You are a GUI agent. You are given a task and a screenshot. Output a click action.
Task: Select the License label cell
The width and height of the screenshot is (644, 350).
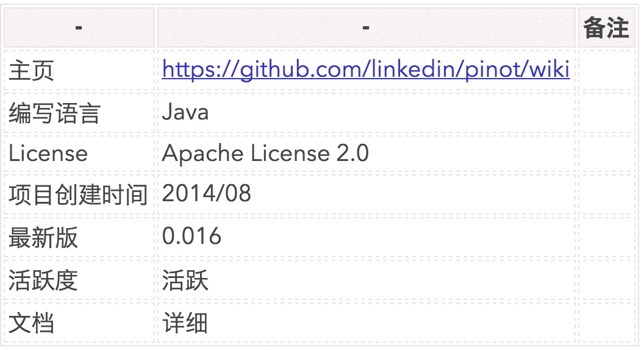click(48, 153)
